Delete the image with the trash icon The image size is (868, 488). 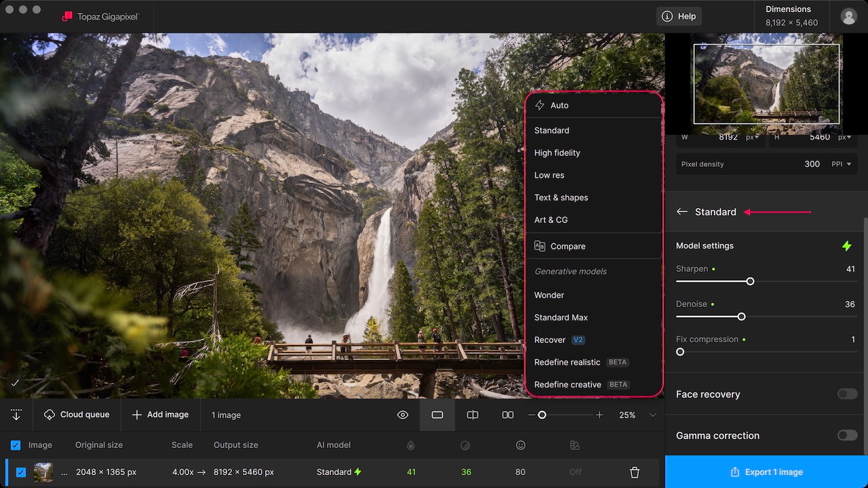tap(635, 472)
